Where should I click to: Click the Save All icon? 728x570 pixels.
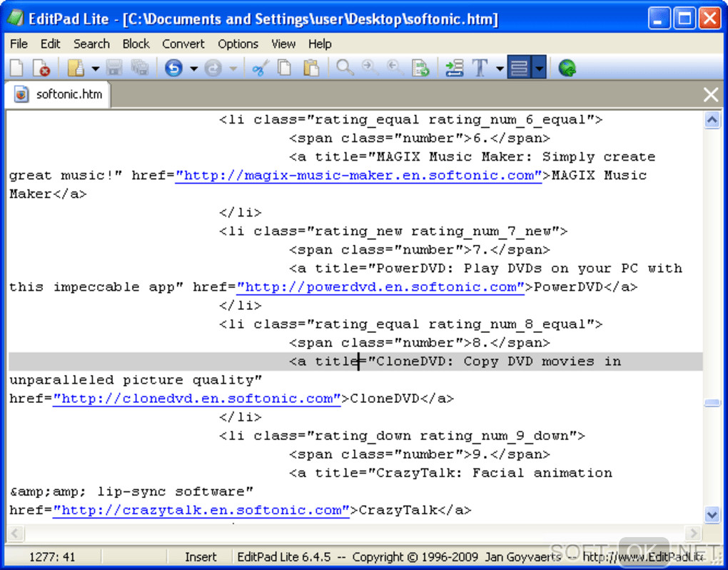[x=139, y=68]
